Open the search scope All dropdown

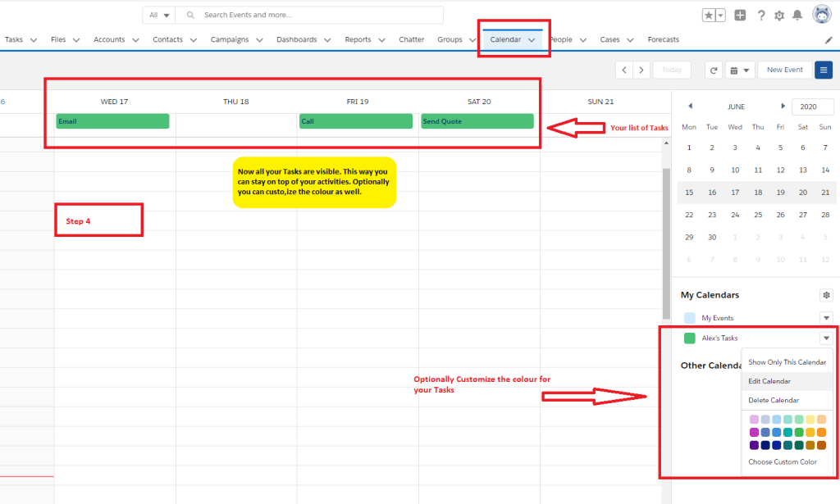(160, 16)
